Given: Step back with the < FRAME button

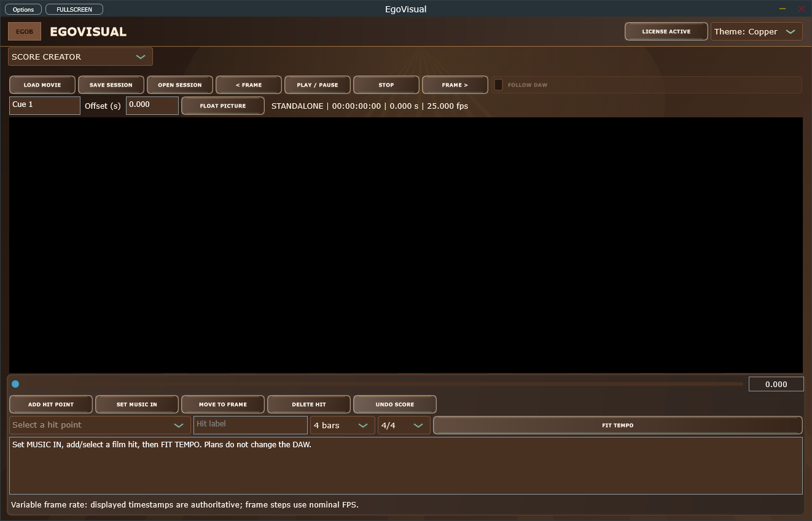Looking at the screenshot, I should 249,85.
